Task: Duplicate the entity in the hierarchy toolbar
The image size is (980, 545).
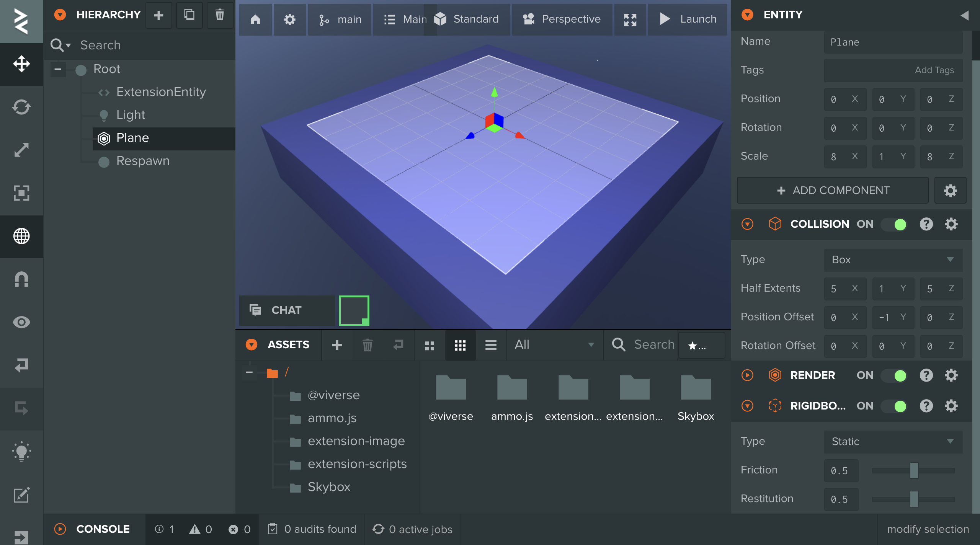Action: tap(189, 15)
